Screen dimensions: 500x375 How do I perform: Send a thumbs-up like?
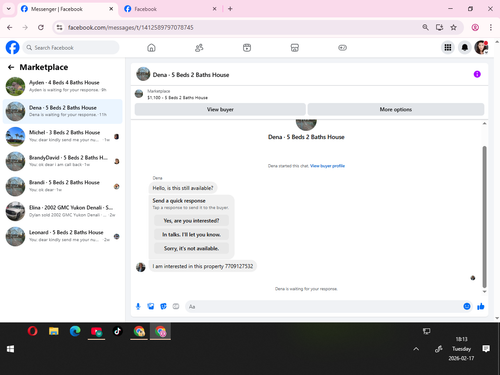pos(481,307)
